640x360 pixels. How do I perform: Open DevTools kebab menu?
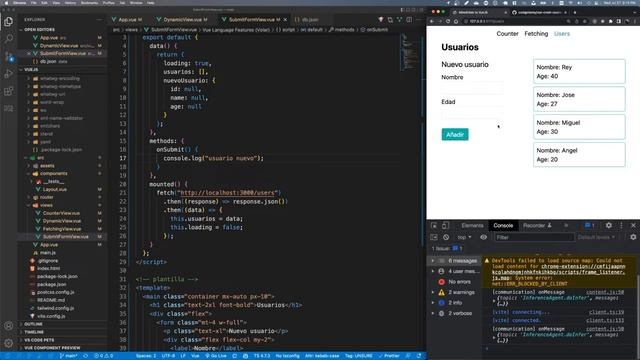621,225
